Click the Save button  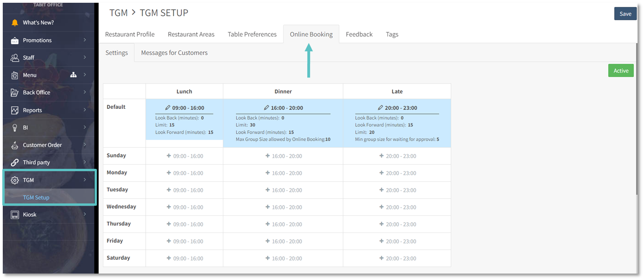coord(625,13)
